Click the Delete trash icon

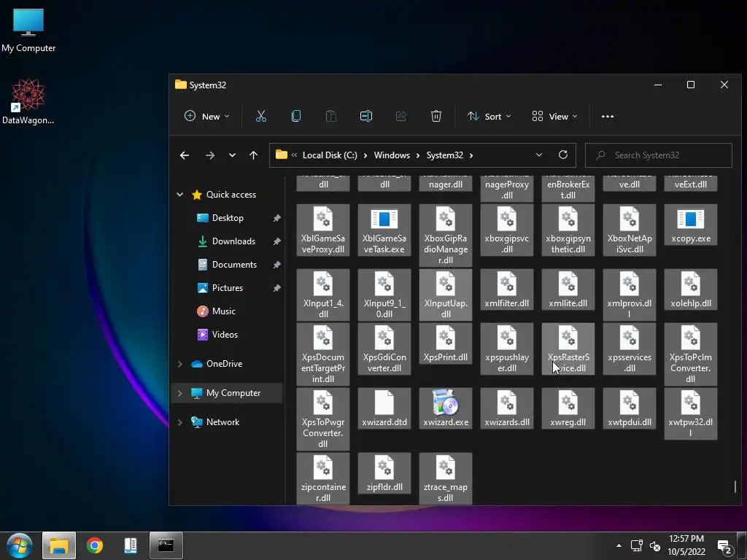pos(436,116)
